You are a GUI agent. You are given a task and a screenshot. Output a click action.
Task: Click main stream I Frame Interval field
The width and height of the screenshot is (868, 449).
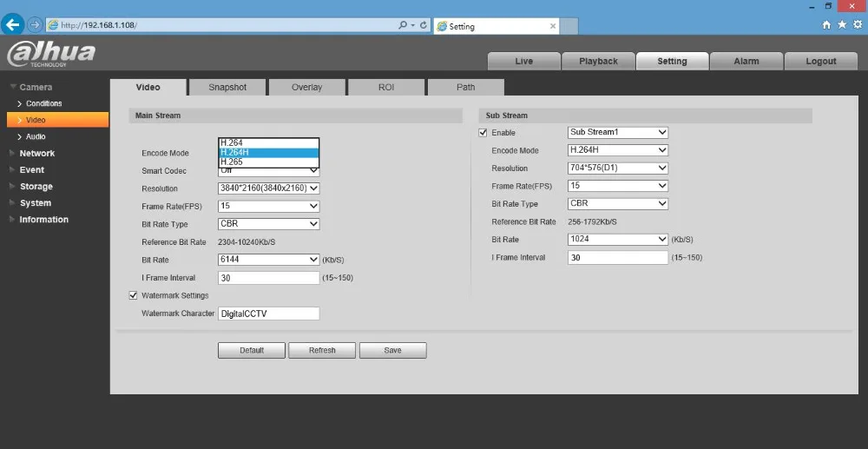click(x=269, y=278)
